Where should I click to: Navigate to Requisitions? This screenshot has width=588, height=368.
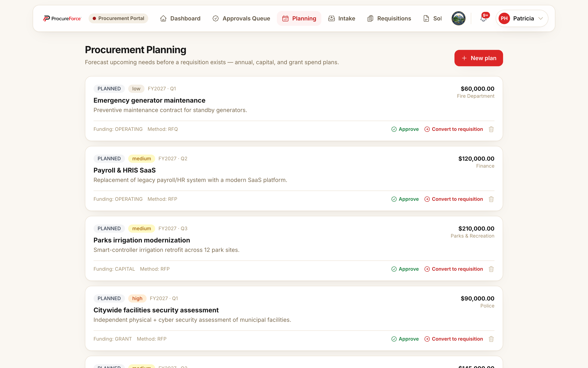click(x=389, y=18)
